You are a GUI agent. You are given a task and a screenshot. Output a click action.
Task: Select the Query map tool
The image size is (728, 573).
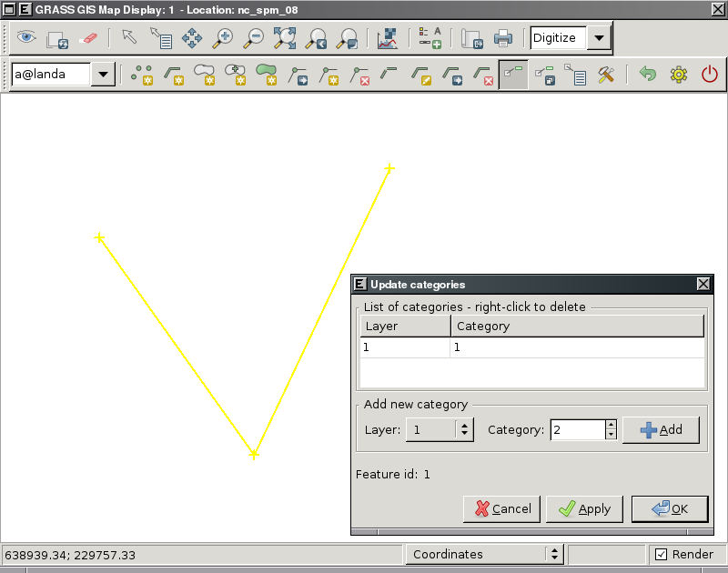pyautogui.click(x=161, y=38)
